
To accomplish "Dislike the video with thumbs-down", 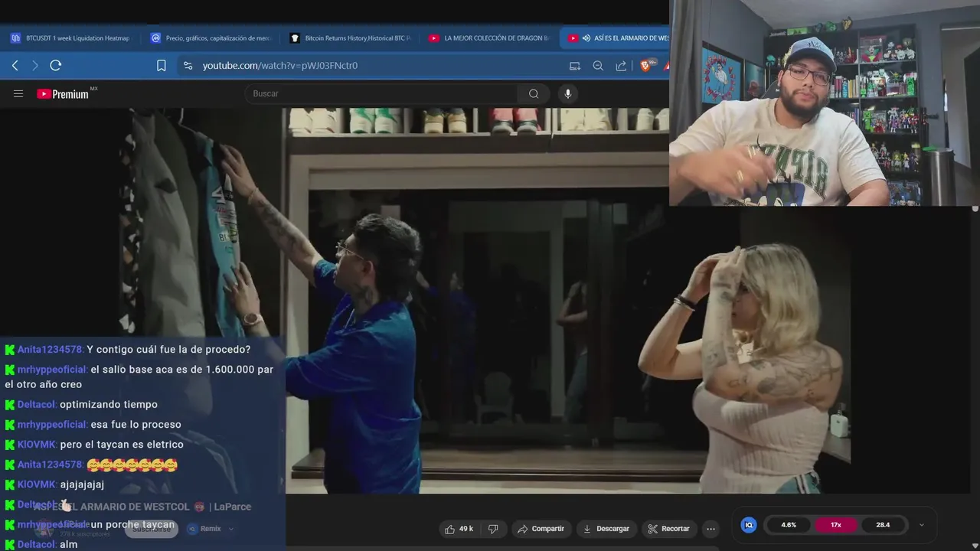I will click(x=493, y=529).
